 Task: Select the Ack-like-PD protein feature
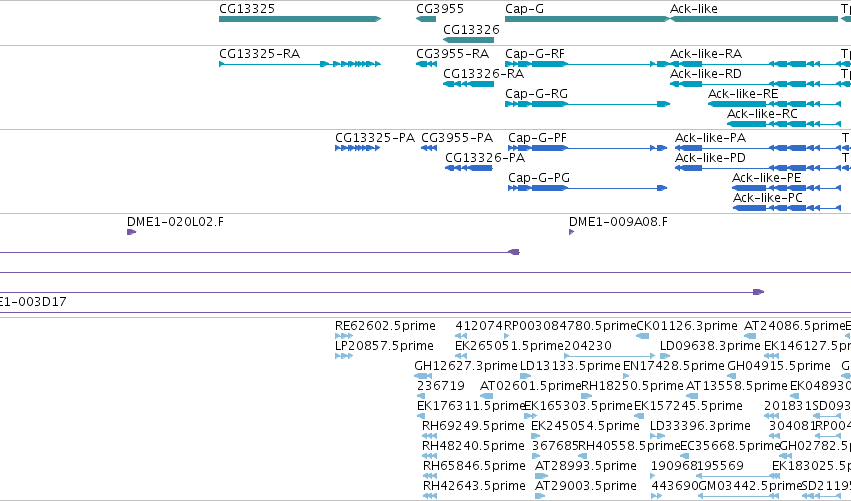pos(758,168)
